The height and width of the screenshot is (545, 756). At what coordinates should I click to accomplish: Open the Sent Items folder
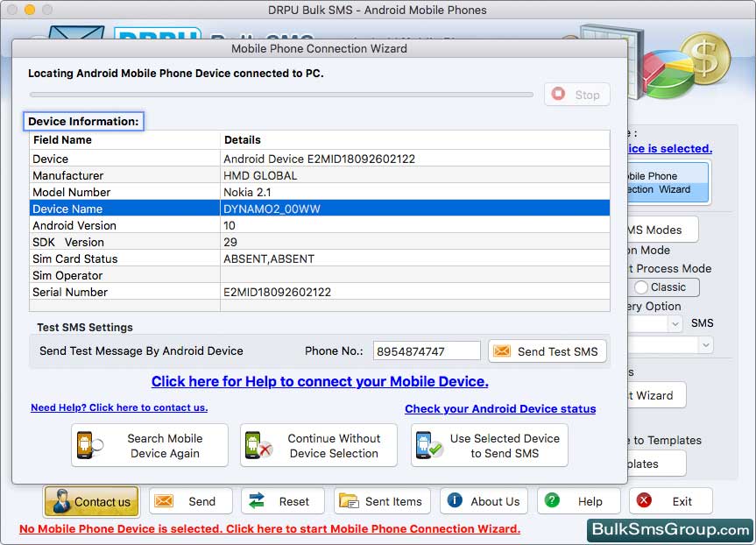[x=383, y=501]
